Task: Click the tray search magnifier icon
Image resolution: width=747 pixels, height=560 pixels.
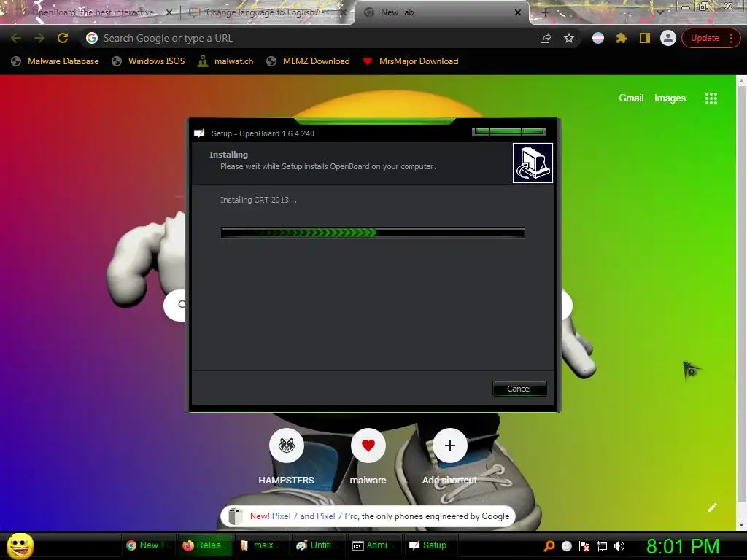Action: (549, 546)
